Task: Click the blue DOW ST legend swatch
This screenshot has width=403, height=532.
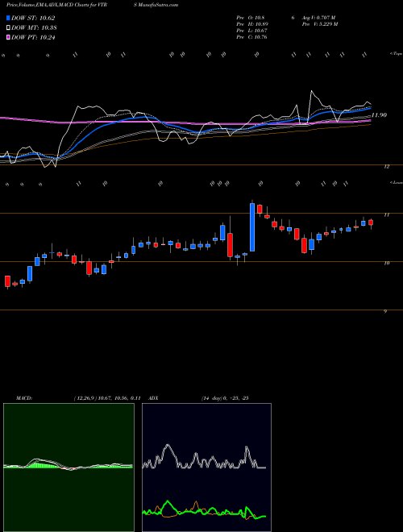Action: point(8,18)
